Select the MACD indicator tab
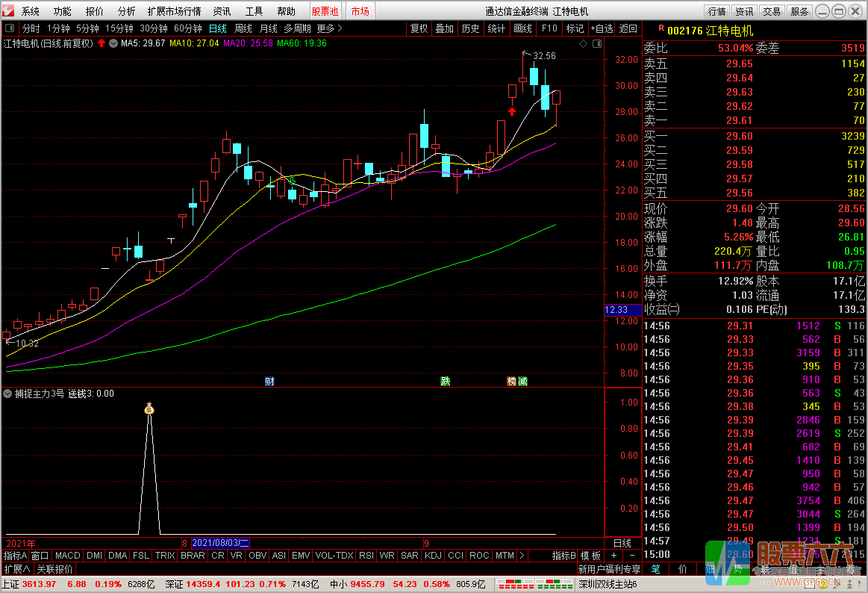868x593 pixels. click(68, 556)
